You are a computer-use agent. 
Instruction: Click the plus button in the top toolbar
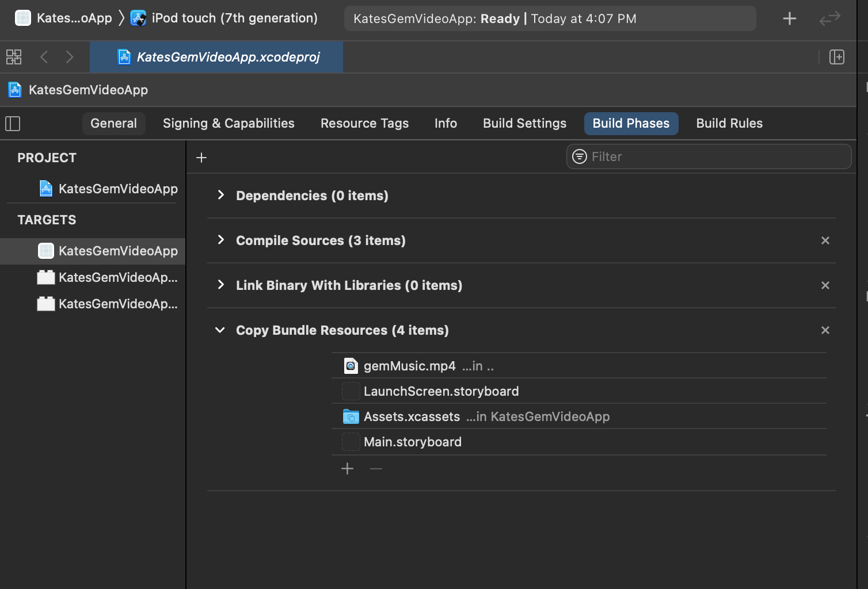point(789,19)
